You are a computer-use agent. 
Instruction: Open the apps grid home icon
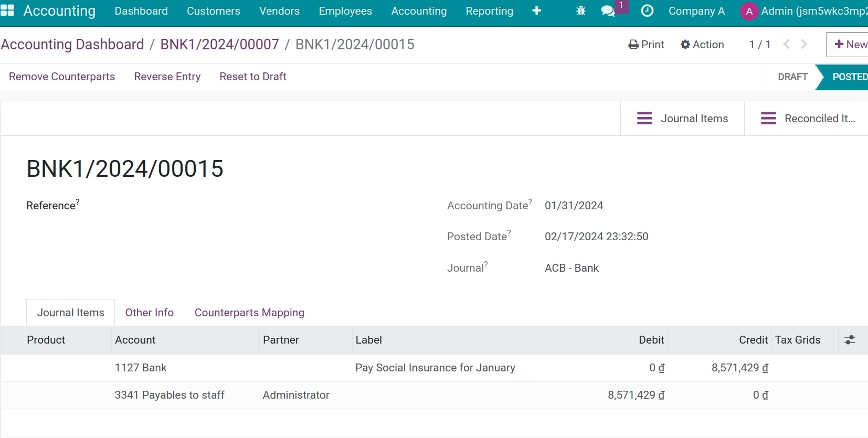(7, 10)
